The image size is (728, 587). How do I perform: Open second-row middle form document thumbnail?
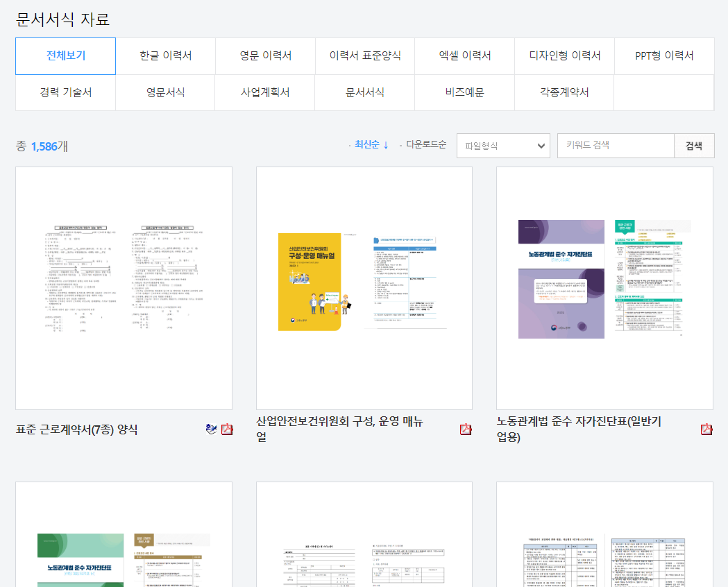[364, 534]
